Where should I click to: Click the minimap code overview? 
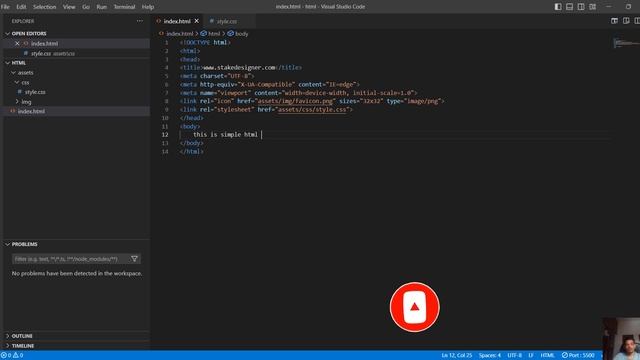point(626,42)
